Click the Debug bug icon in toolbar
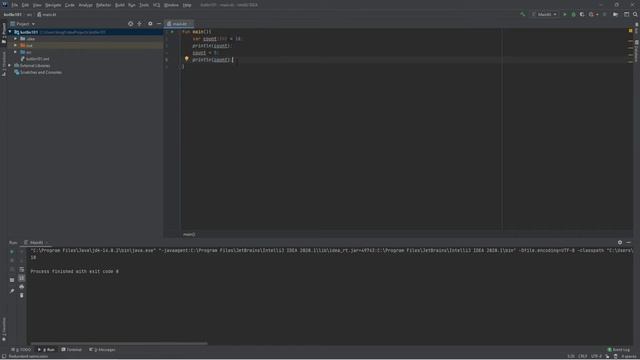Viewport: 640px width, 360px height. coord(573,14)
